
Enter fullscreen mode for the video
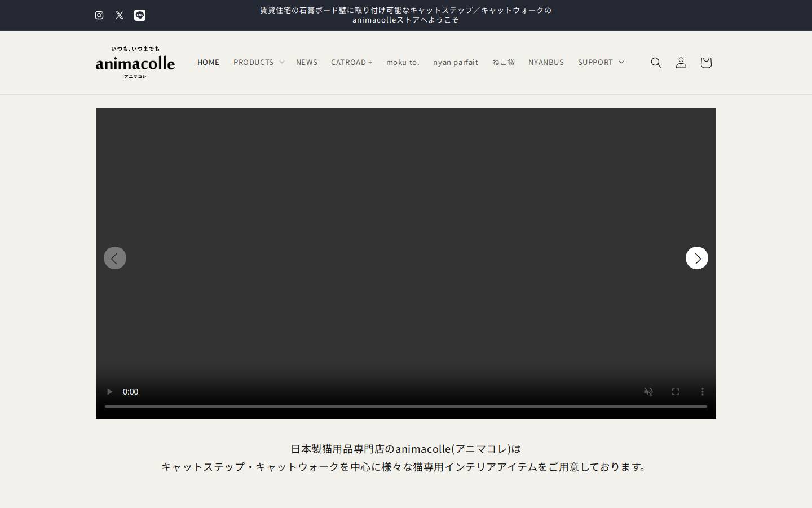pyautogui.click(x=676, y=392)
